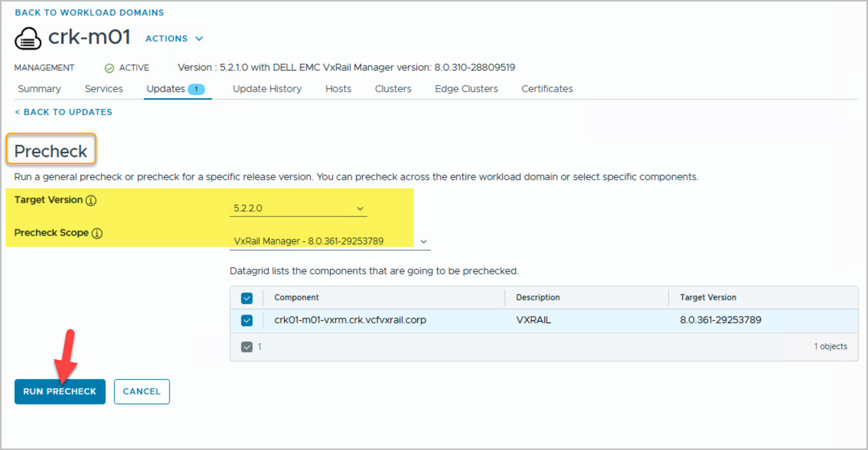
Task: Expand the Precheck Scope VxRail Manager dropdown
Action: click(x=330, y=241)
